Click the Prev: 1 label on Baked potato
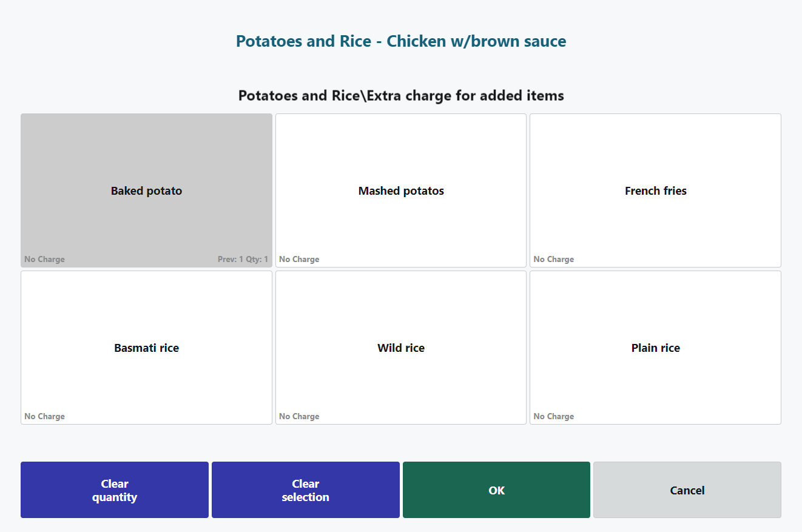Image resolution: width=802 pixels, height=532 pixels. point(230,260)
